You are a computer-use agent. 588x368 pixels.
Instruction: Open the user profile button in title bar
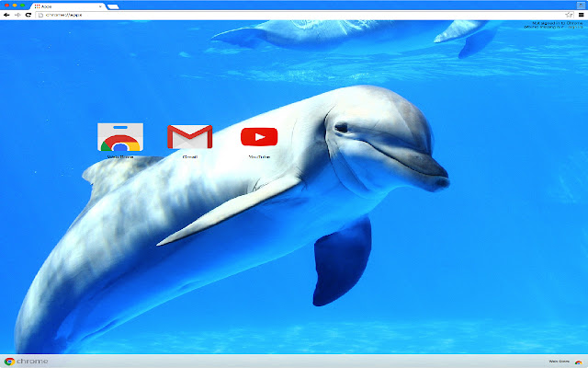click(581, 5)
